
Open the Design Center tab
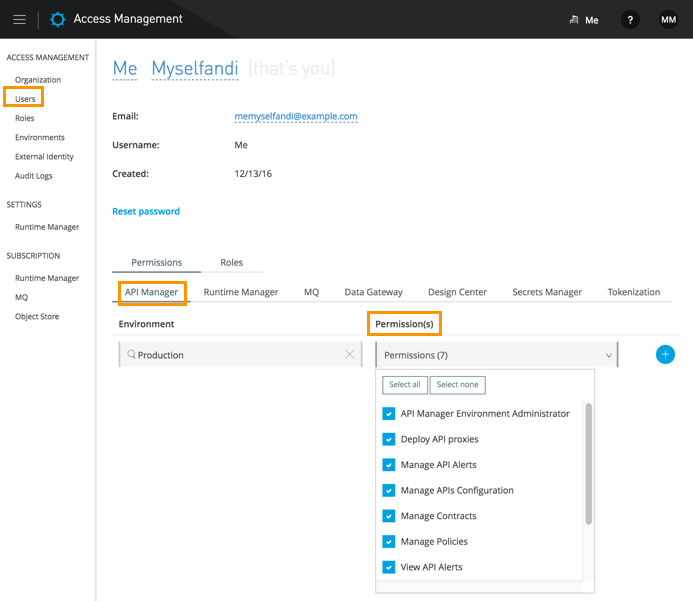[457, 292]
